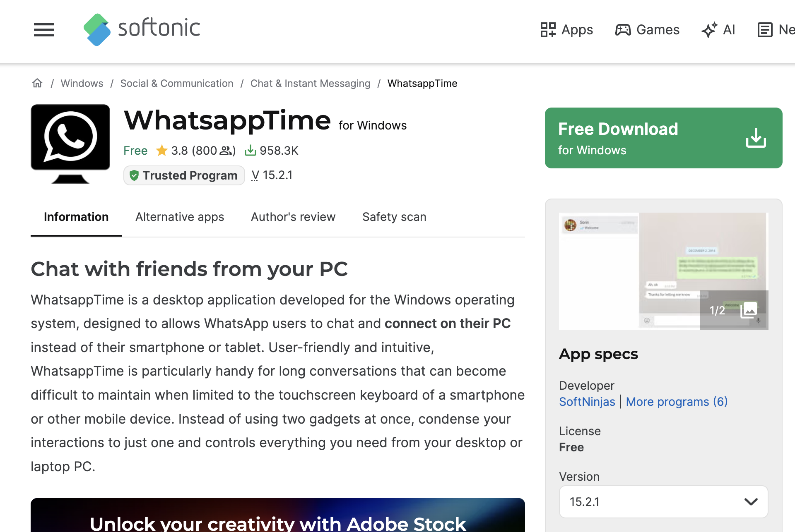Open the app screenshot thumbnail
795x532 pixels.
(x=663, y=271)
